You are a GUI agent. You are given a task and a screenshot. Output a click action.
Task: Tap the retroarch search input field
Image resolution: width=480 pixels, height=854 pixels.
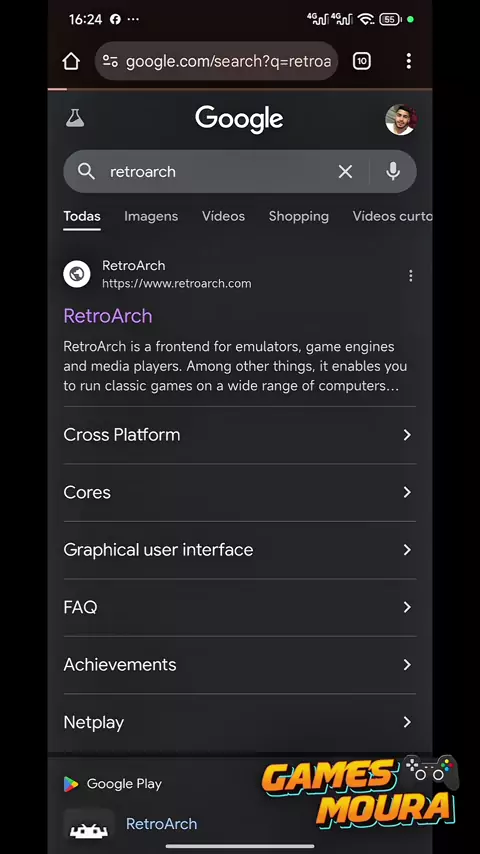click(218, 172)
